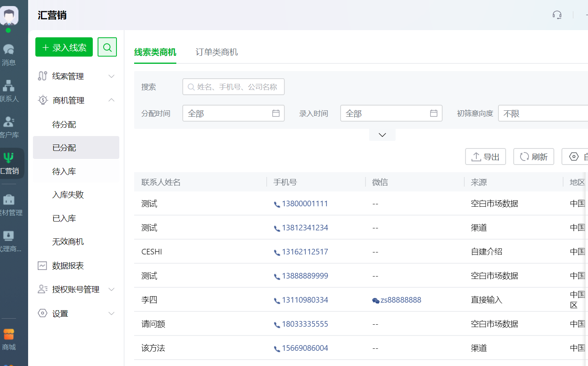Click the name/phone/company search field
This screenshot has height=366, width=588.
tap(233, 87)
